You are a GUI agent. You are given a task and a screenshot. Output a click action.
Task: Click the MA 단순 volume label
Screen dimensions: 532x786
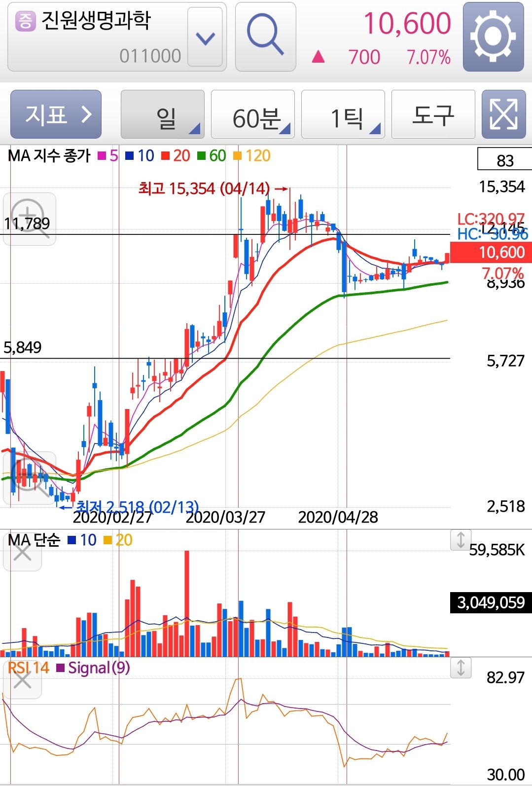34,540
